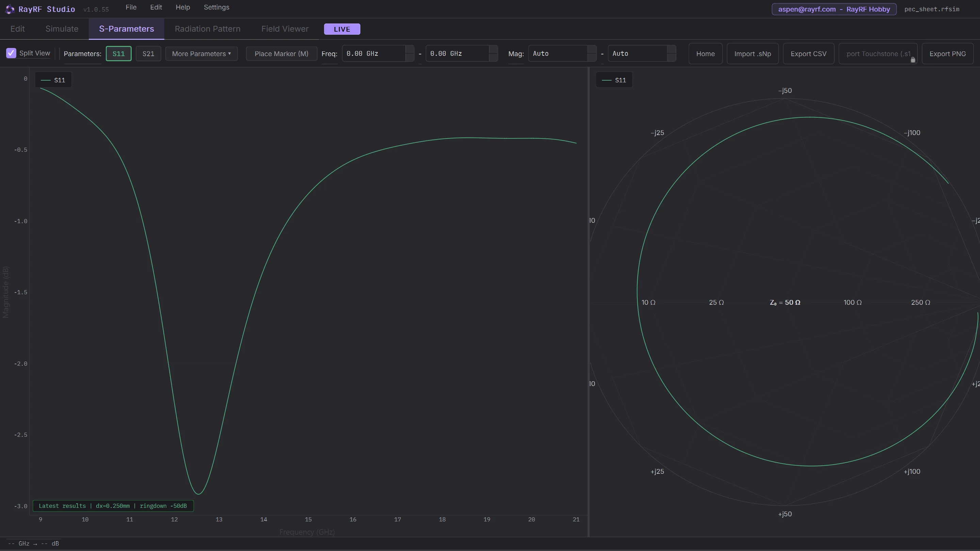Click the '10 Ω' Smith chart label
Image resolution: width=980 pixels, height=551 pixels.
coord(648,303)
